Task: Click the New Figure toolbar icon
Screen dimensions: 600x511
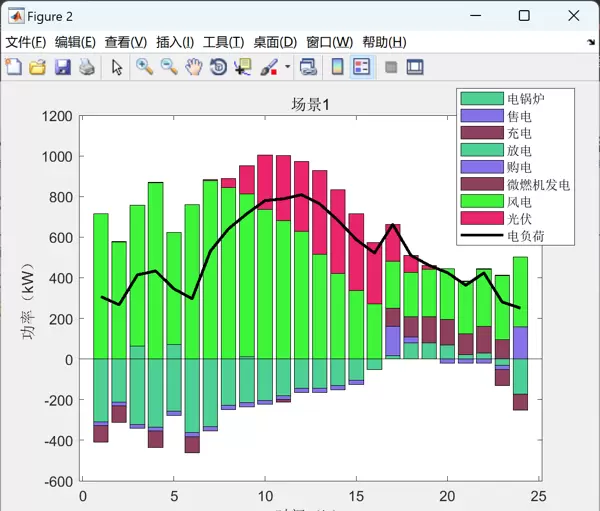Action: (x=14, y=67)
